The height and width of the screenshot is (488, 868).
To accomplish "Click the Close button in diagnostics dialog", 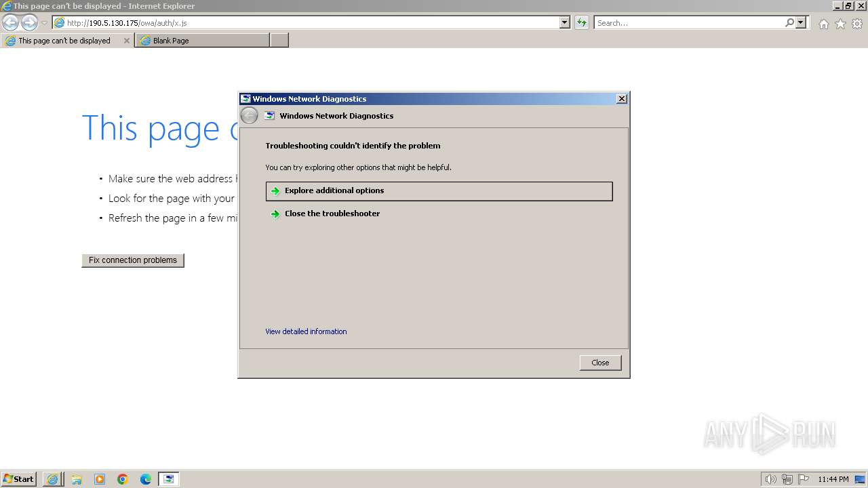I will point(600,363).
